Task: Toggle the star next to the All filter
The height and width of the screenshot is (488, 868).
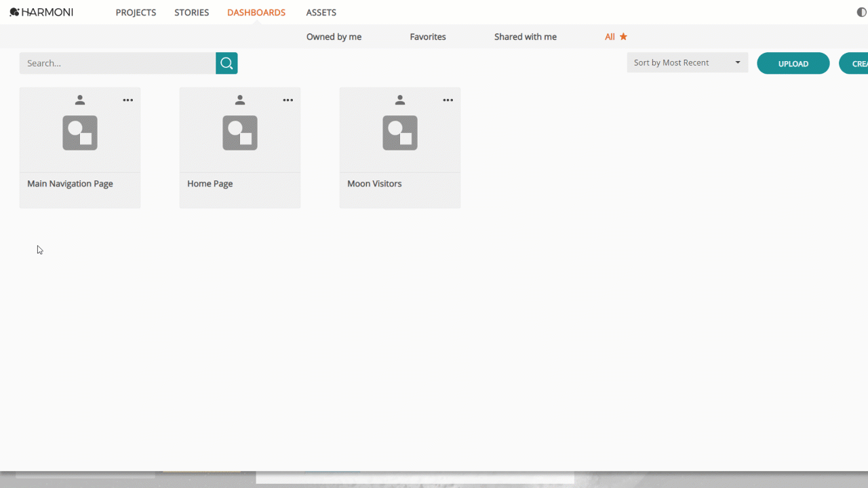Action: 623,37
